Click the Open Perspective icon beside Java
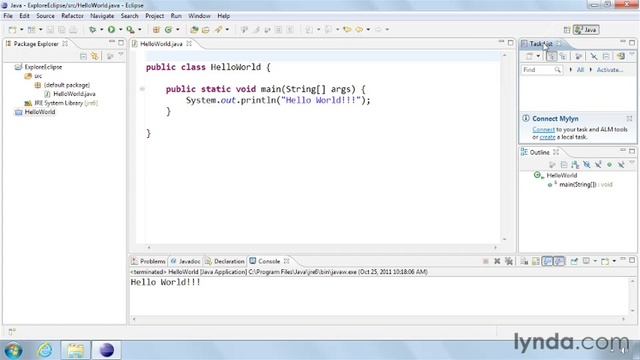 point(567,29)
